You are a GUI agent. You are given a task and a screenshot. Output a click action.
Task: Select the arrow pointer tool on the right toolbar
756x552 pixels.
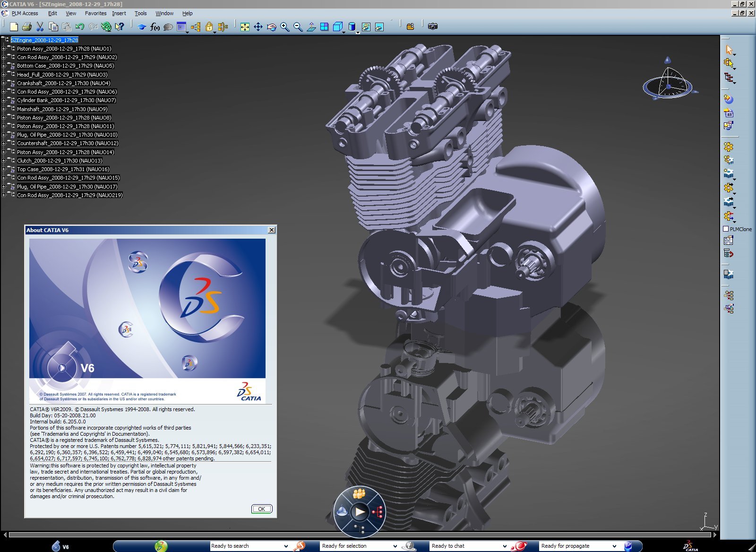[729, 50]
